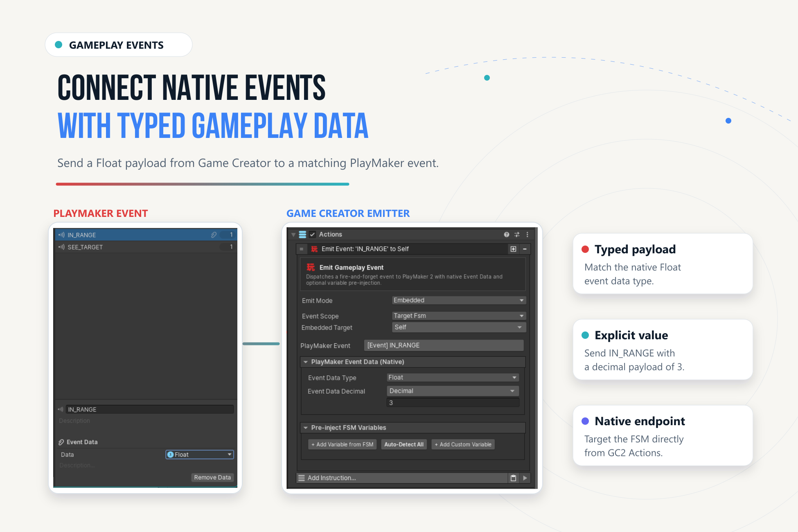Click the list icon left of Add Instruction

coord(302,478)
